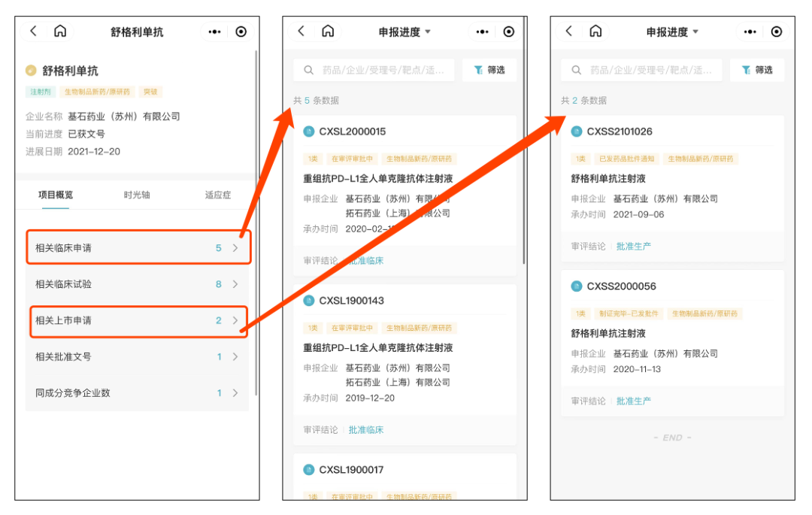Screen dimensions: 812x515
Task: Tap home icon on the 2-result 申报进度 screen
Action: point(595,31)
